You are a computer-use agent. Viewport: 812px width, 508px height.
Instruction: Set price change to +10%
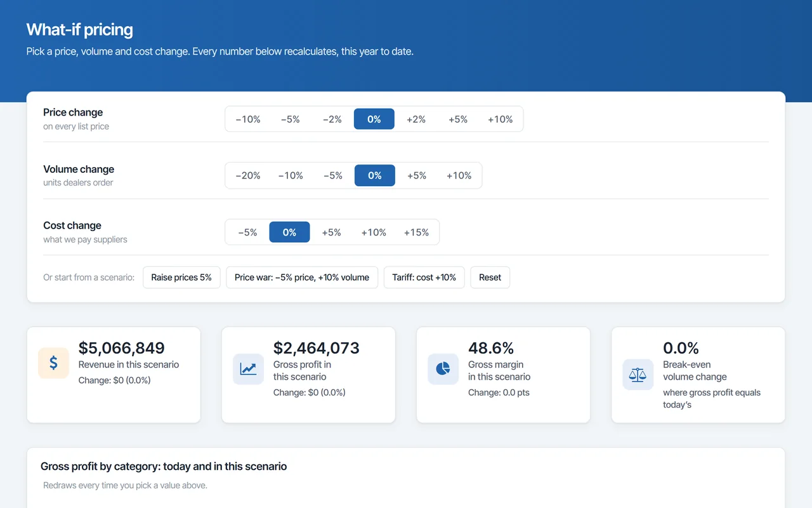click(500, 119)
